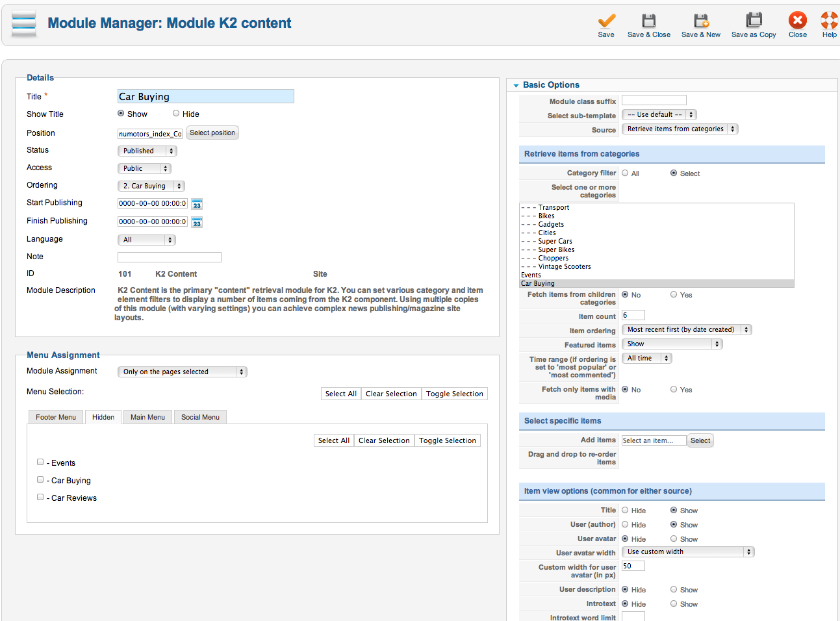Set Category filter to Select
840x621 pixels.
pyautogui.click(x=674, y=173)
